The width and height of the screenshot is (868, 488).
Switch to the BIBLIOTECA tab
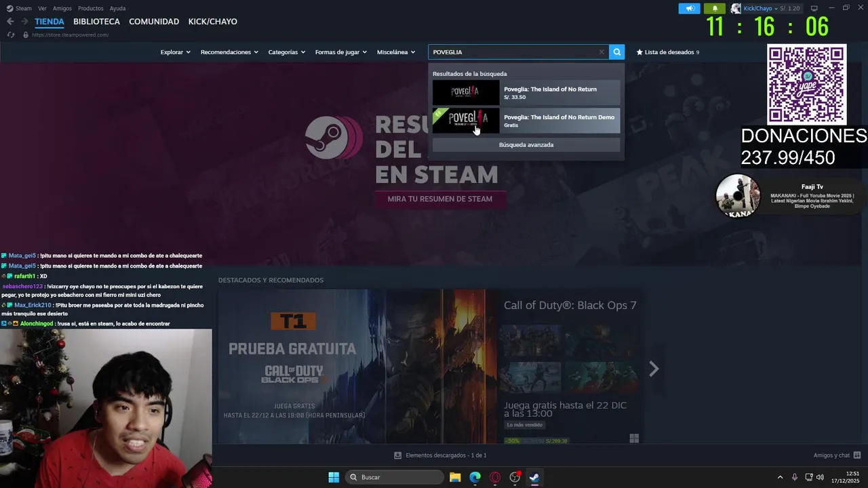96,22
